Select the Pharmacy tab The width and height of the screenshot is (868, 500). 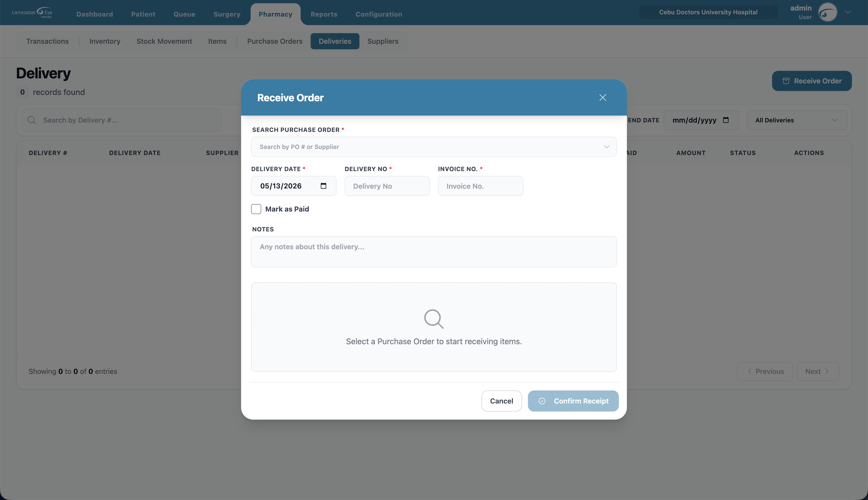point(275,14)
